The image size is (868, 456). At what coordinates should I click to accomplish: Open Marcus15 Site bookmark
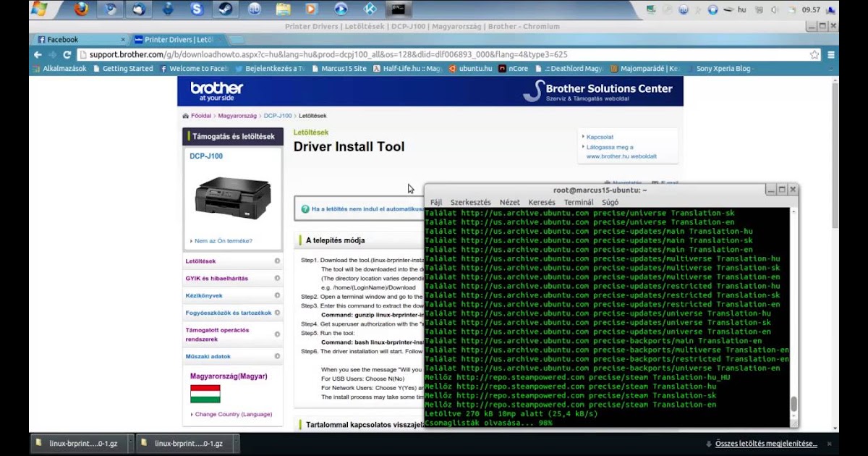pos(339,69)
